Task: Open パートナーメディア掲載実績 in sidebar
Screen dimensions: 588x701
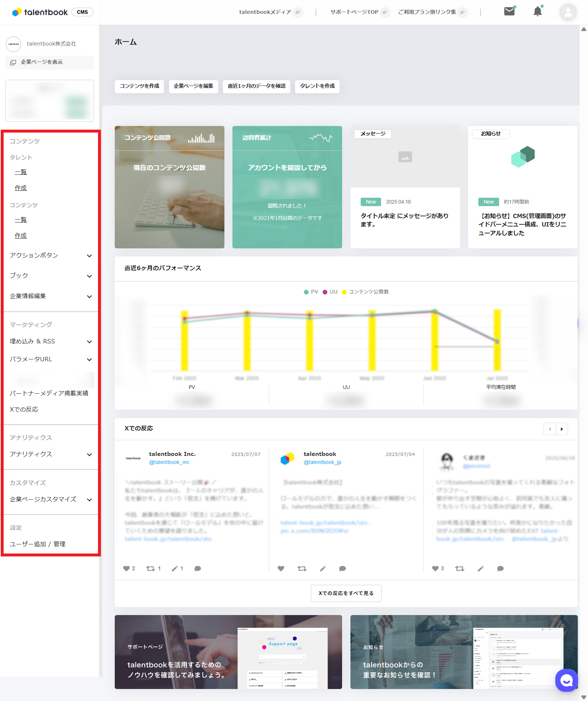Action: click(x=49, y=394)
